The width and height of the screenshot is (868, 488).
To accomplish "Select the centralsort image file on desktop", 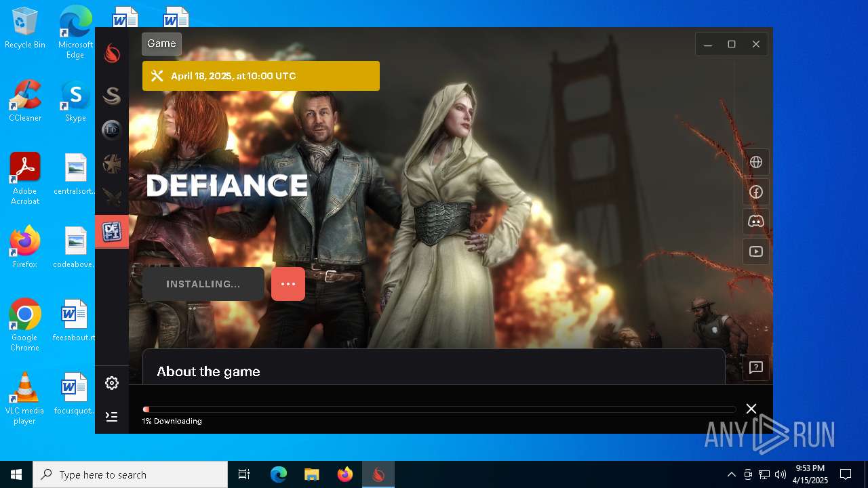I will (75, 174).
